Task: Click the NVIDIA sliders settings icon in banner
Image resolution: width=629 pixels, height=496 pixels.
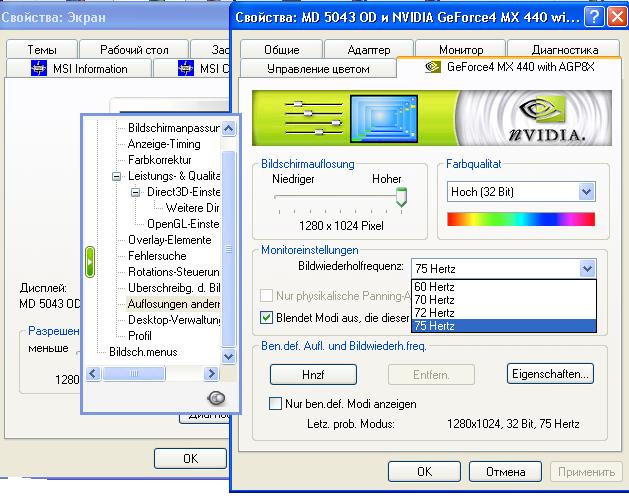Action: pyautogui.click(x=313, y=118)
